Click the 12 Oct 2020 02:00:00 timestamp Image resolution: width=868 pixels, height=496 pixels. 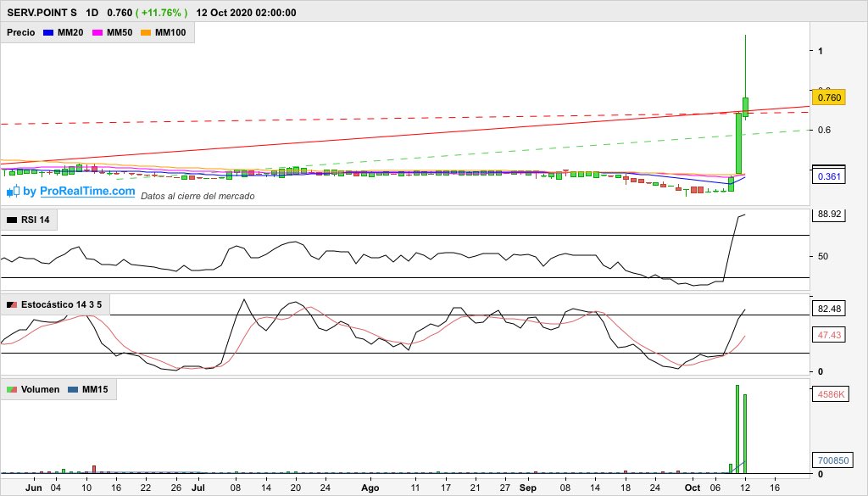[x=247, y=12]
